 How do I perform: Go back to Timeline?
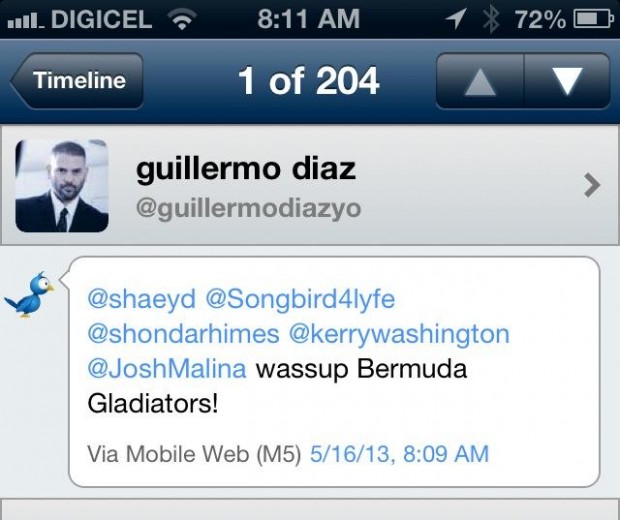(x=77, y=81)
